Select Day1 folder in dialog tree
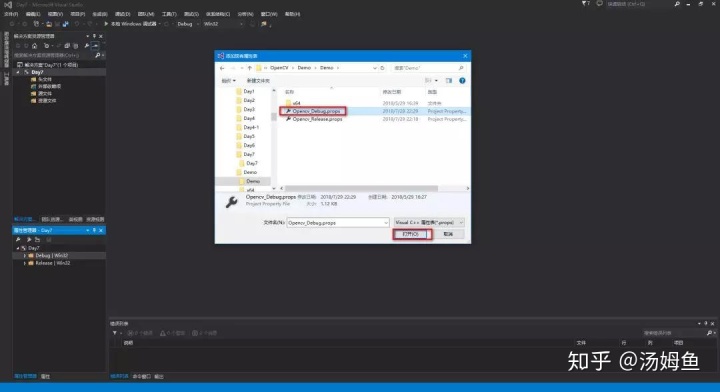The width and height of the screenshot is (720, 392). pyautogui.click(x=245, y=91)
